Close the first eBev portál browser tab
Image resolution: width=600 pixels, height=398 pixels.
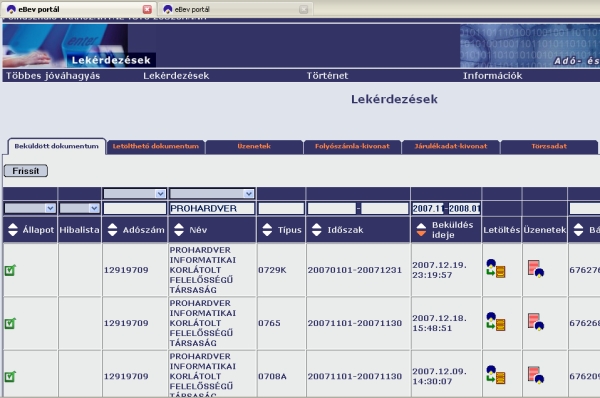point(147,9)
